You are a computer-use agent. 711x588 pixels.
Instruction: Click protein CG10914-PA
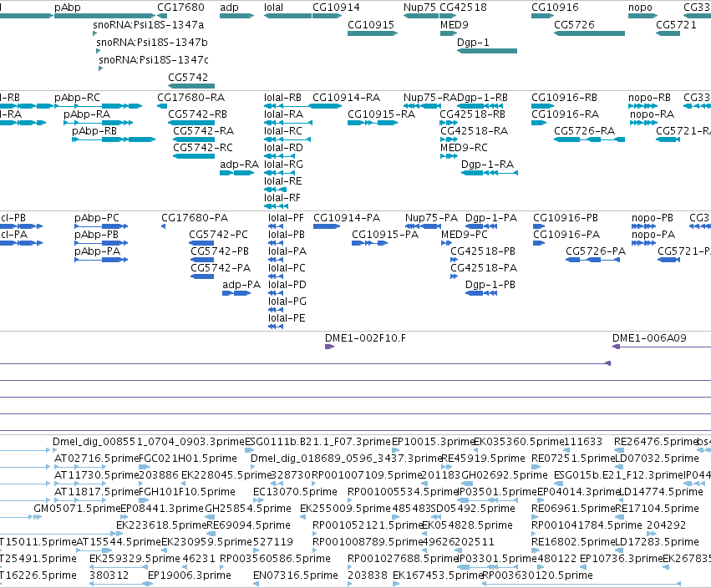pos(347,218)
